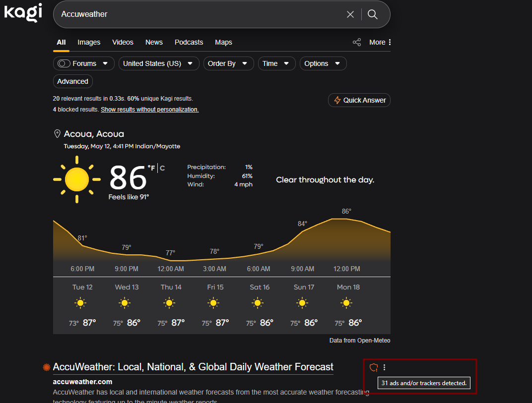Screen dimensions: 532x403
Task: Click the sun icon under Mon 18
Action: 346,303
